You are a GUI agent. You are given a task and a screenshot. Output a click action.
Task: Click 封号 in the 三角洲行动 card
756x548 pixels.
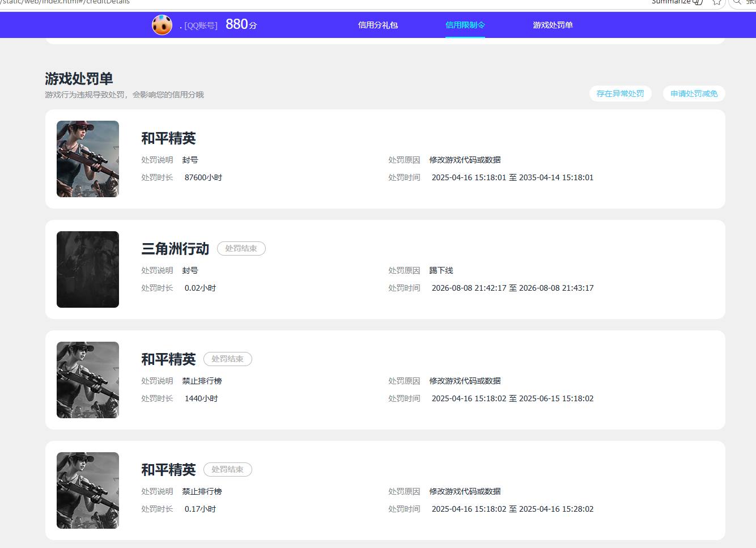click(190, 270)
